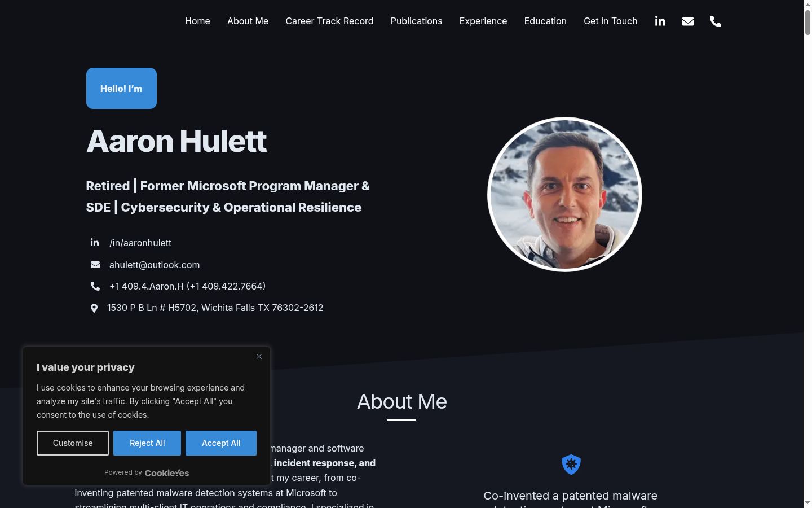Image resolution: width=812 pixels, height=508 pixels.
Task: Accept All cookies
Action: [x=221, y=443]
